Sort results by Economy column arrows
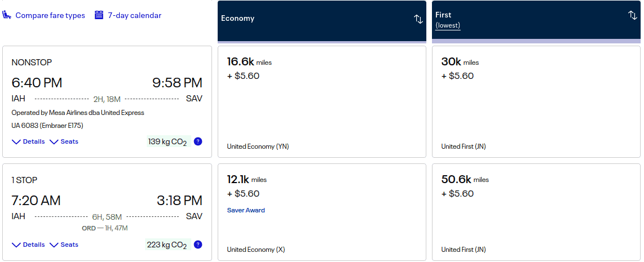Image resolution: width=644 pixels, height=262 pixels. click(x=418, y=19)
